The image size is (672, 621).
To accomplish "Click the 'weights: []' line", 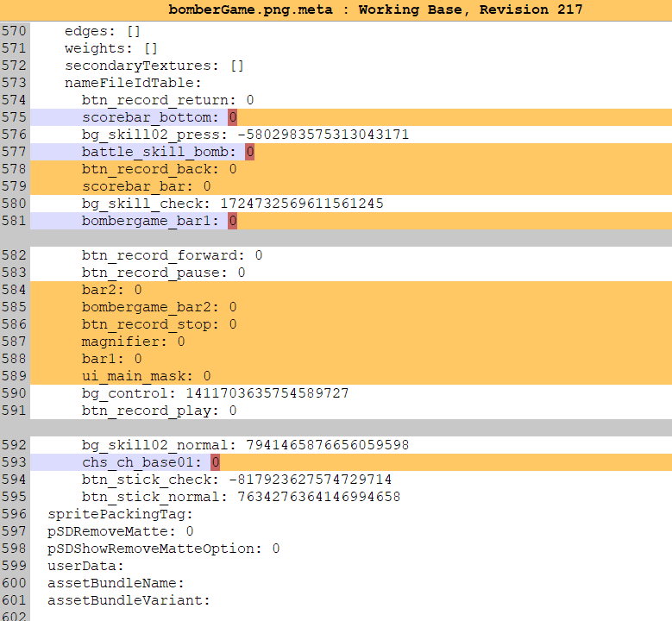I will (x=111, y=48).
